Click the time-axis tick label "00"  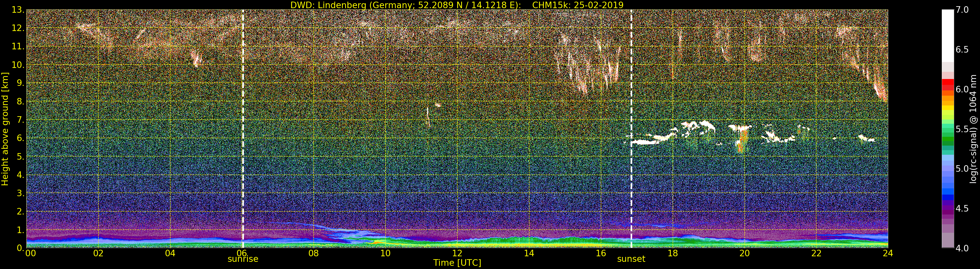click(30, 253)
